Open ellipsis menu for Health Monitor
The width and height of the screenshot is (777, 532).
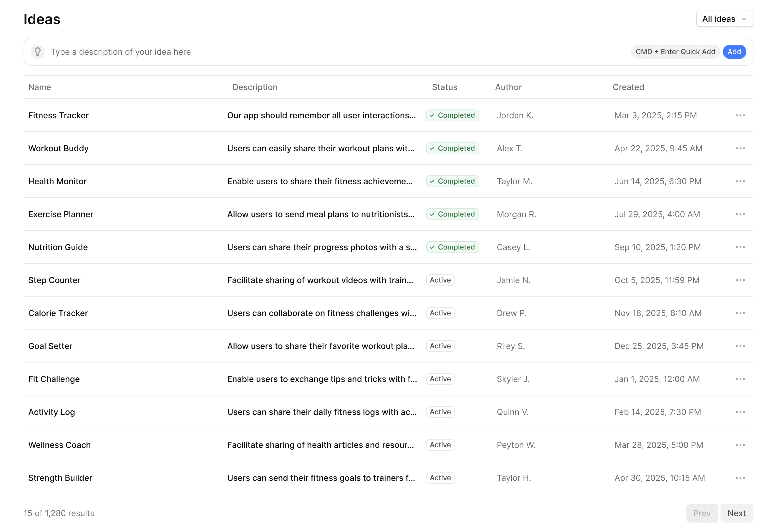[x=740, y=182]
